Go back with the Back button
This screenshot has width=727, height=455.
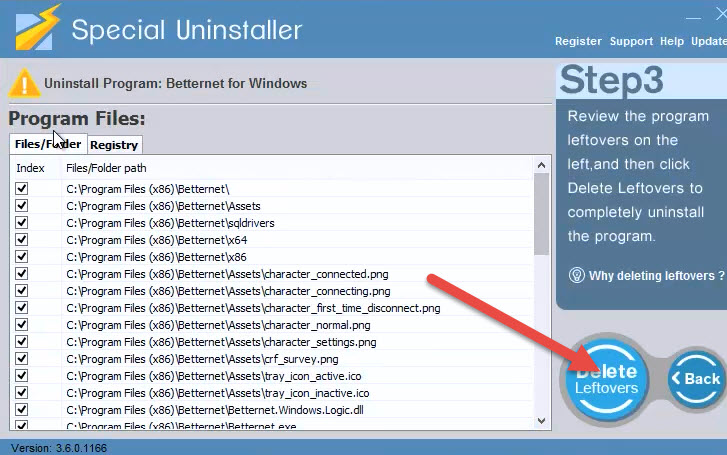[x=696, y=378]
